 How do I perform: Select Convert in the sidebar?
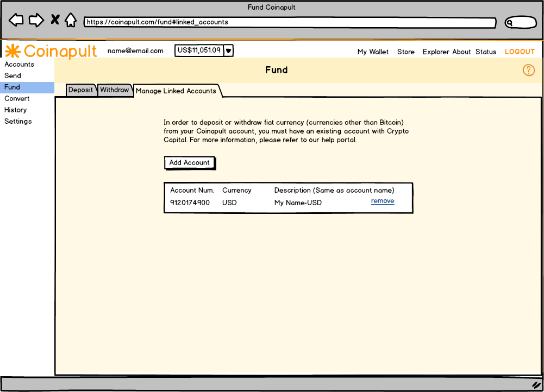coord(17,98)
